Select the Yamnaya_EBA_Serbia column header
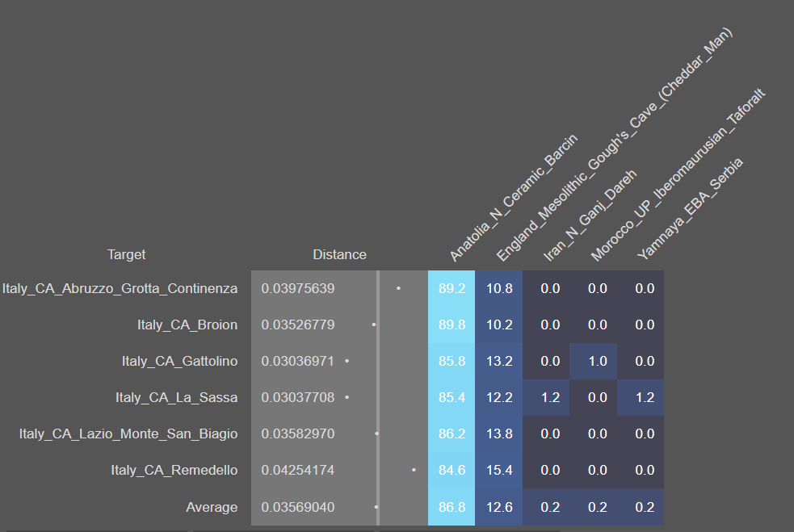The width and height of the screenshot is (794, 532). (689, 208)
